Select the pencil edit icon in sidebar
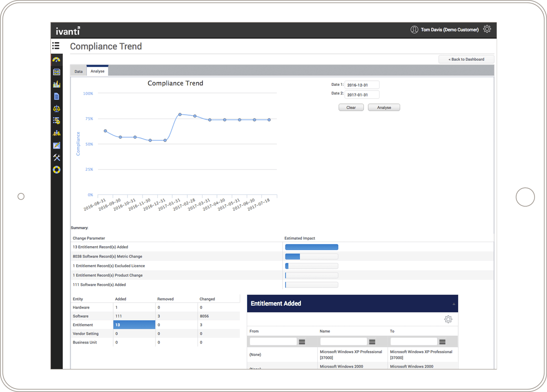 [x=57, y=145]
